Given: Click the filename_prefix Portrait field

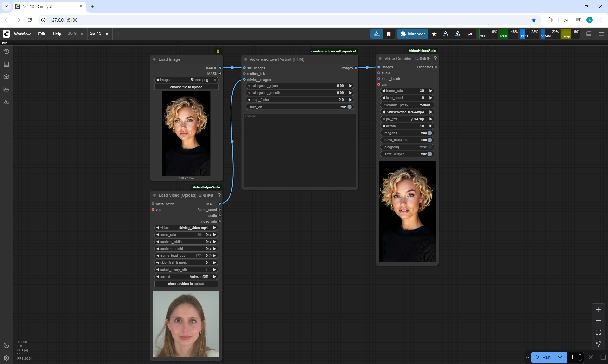Looking at the screenshot, I should [x=407, y=105].
